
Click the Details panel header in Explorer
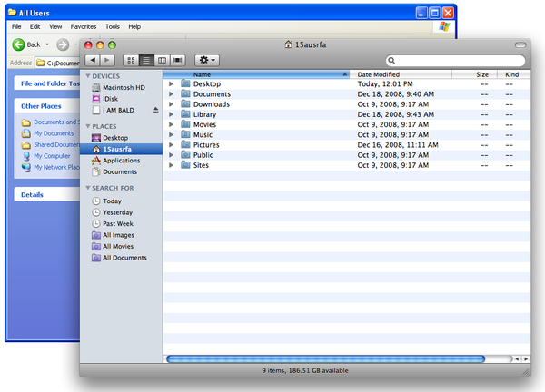coord(47,195)
